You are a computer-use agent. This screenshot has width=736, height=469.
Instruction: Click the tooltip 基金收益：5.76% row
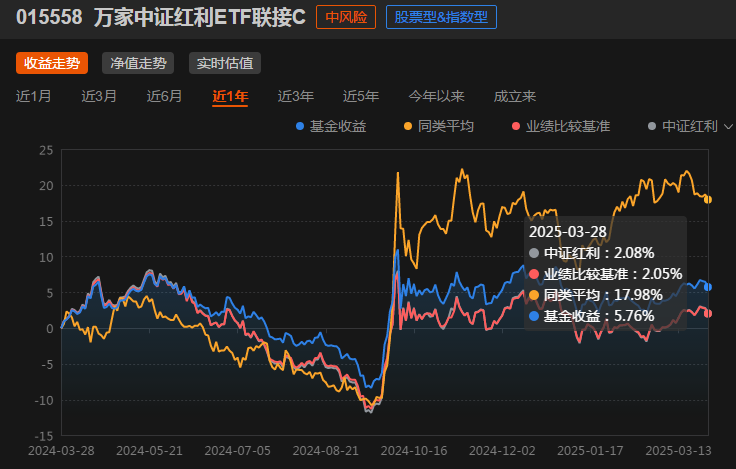pos(591,316)
